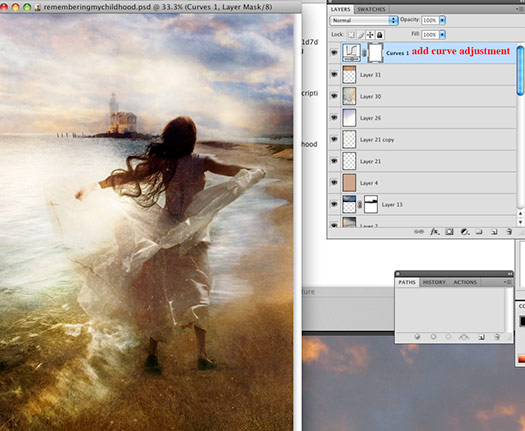
Task: Click the Layers panel scrollbar thumb
Action: (x=520, y=70)
